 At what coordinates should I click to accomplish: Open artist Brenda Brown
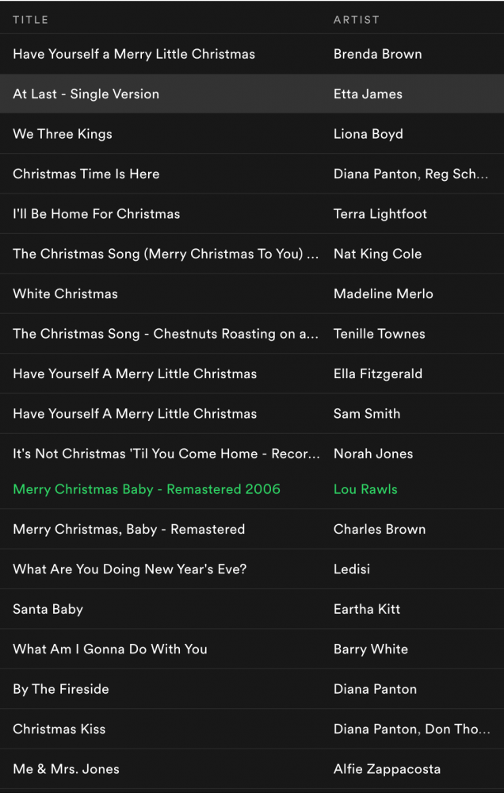click(x=378, y=54)
